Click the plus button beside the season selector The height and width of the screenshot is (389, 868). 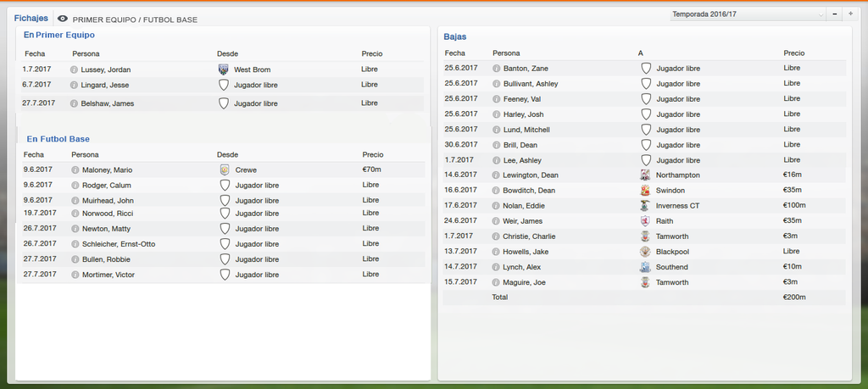click(850, 14)
